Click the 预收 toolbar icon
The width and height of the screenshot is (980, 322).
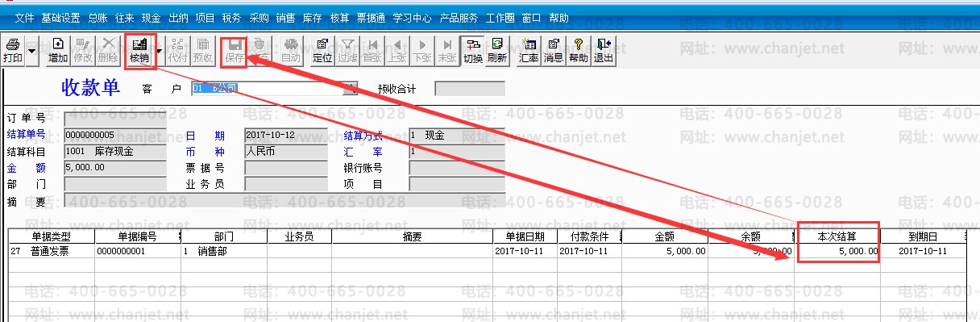(202, 50)
